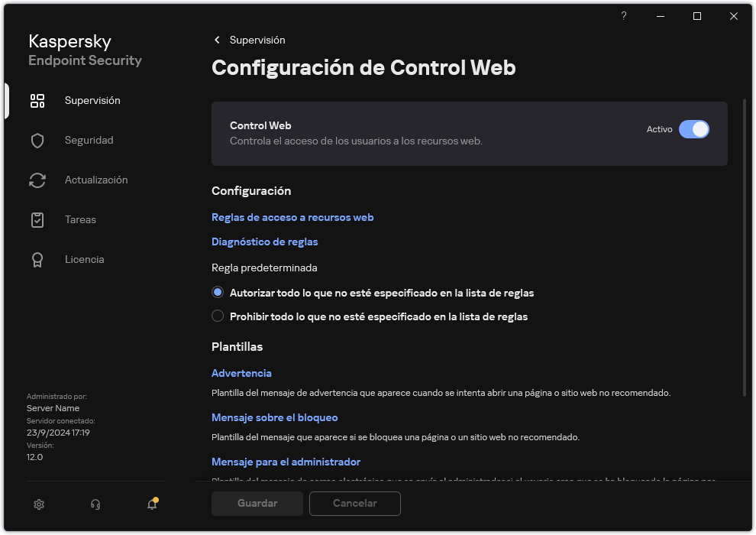
Task: Click the Controla el acceso de los usuarios description
Action: [356, 141]
